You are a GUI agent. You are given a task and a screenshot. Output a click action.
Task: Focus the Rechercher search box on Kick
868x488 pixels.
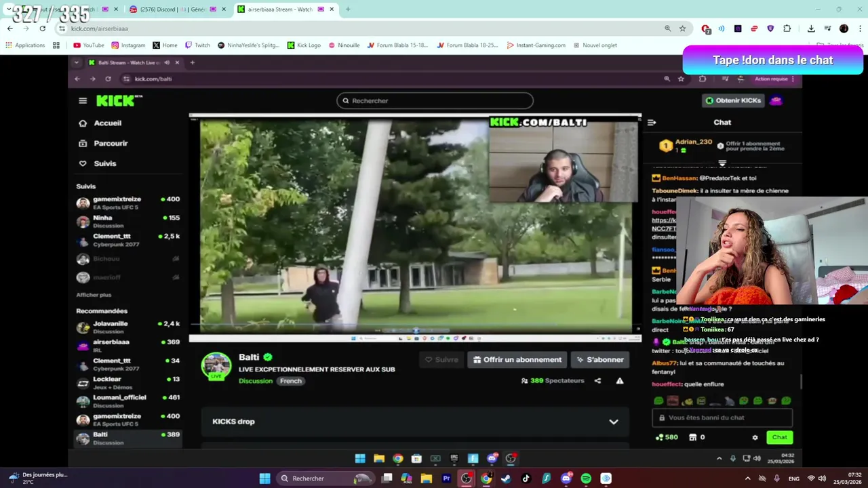[435, 101]
